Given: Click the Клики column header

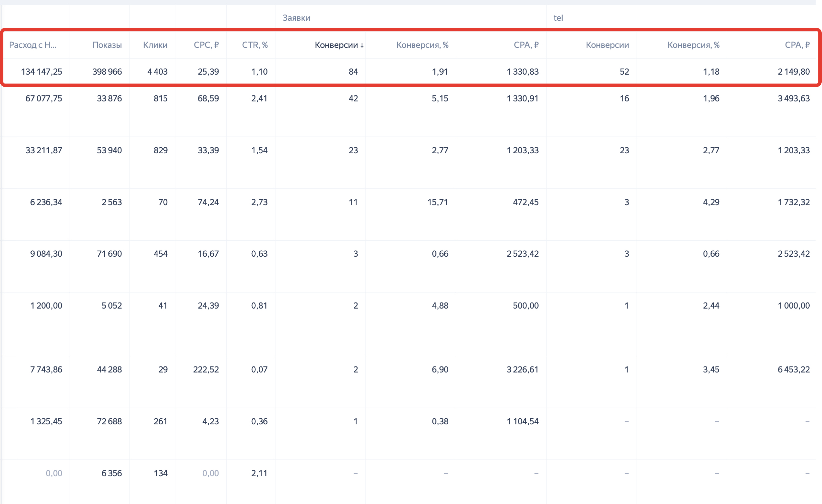Looking at the screenshot, I should [x=155, y=45].
